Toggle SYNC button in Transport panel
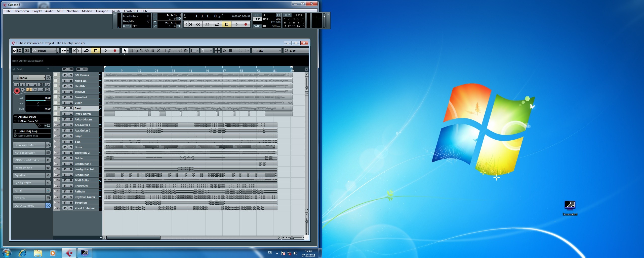Image resolution: width=644 pixels, height=258 pixels. tap(257, 26)
